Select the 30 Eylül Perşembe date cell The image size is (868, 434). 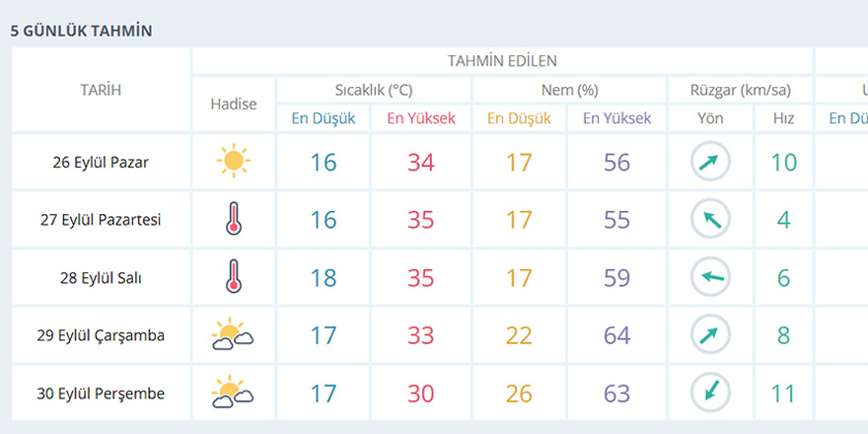point(101,394)
